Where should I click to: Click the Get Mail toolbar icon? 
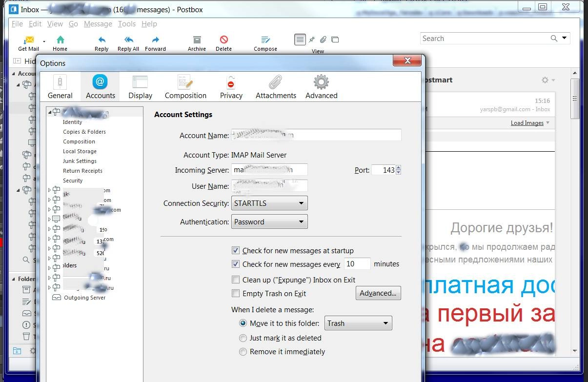(29, 42)
